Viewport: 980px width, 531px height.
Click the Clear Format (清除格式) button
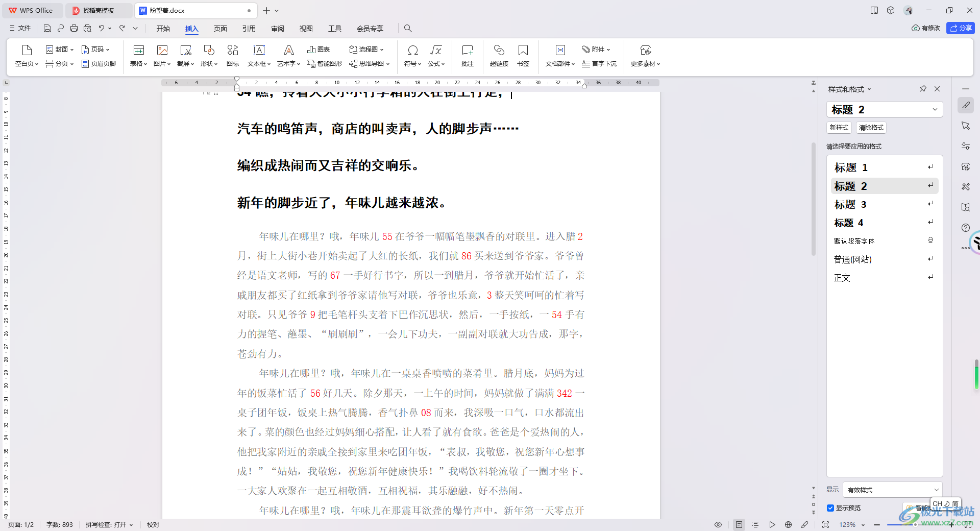pos(871,128)
